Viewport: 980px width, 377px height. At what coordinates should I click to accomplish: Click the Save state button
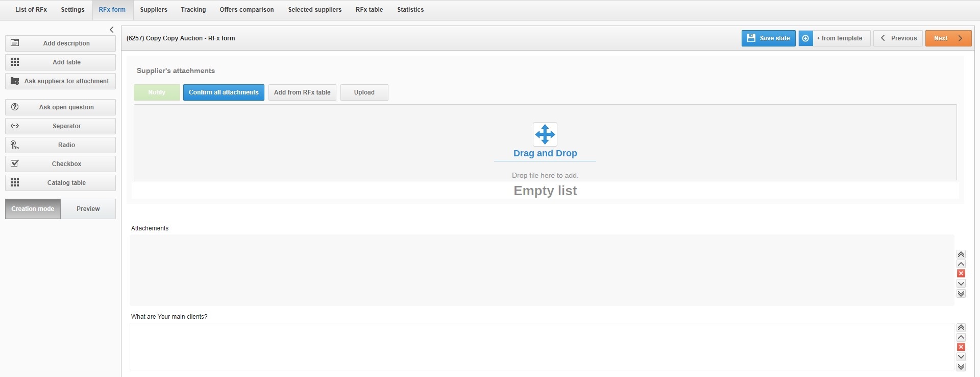pyautogui.click(x=768, y=38)
